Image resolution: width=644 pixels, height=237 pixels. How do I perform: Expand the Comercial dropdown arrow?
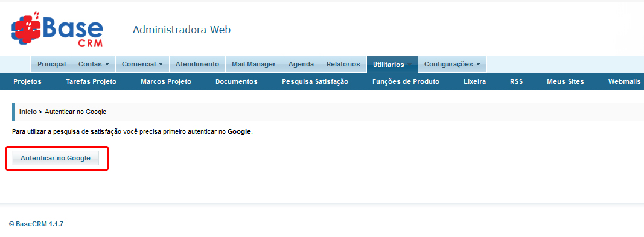(x=161, y=65)
